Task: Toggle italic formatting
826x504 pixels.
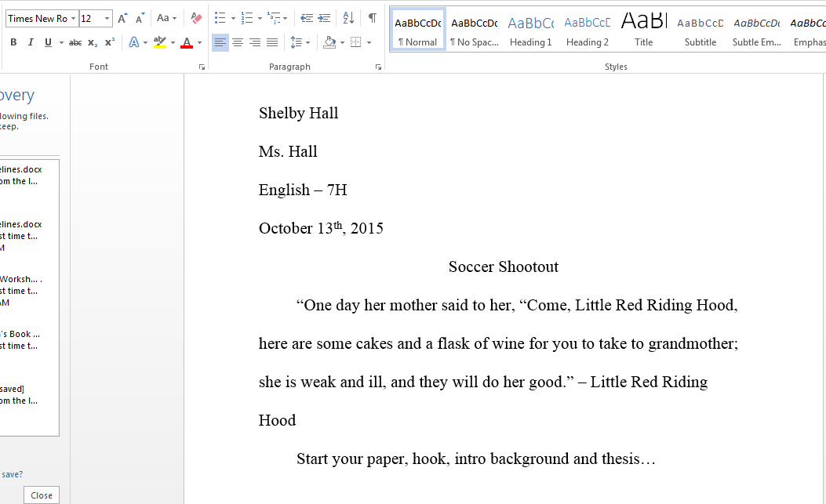Action: (x=30, y=42)
